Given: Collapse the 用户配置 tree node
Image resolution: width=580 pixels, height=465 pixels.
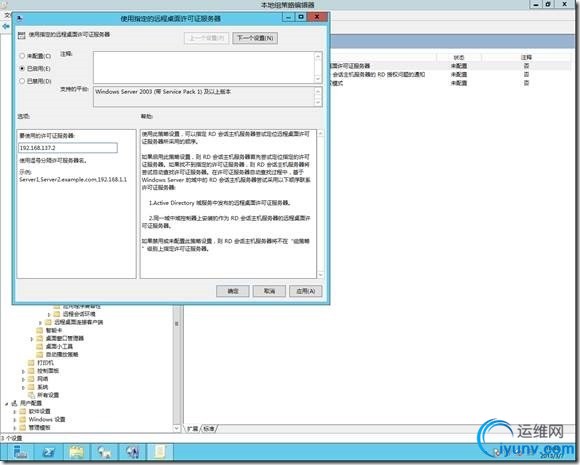Looking at the screenshot, I should coord(6,404).
